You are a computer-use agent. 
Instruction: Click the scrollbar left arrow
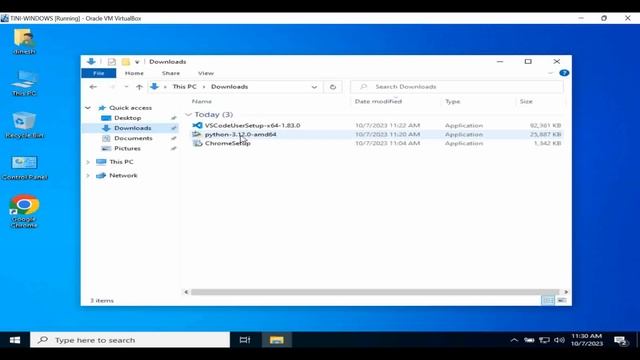(x=186, y=292)
